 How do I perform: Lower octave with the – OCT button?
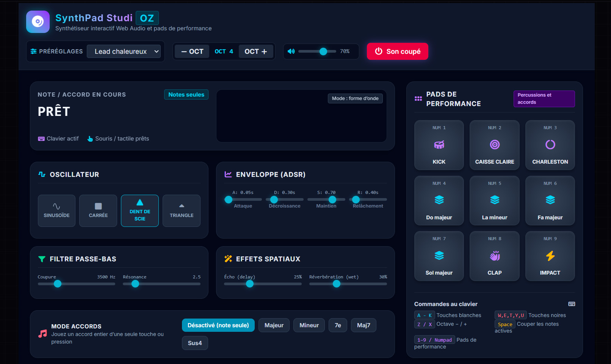click(x=192, y=52)
